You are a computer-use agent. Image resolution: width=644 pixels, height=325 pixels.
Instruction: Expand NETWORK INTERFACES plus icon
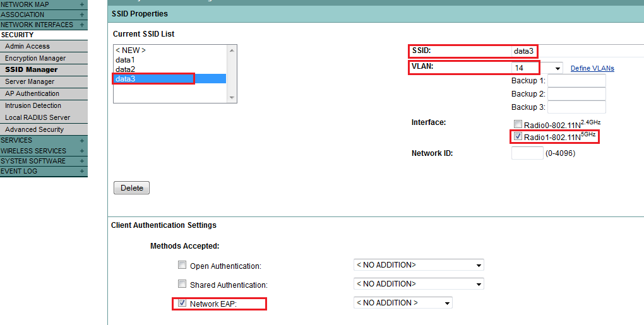[82, 25]
